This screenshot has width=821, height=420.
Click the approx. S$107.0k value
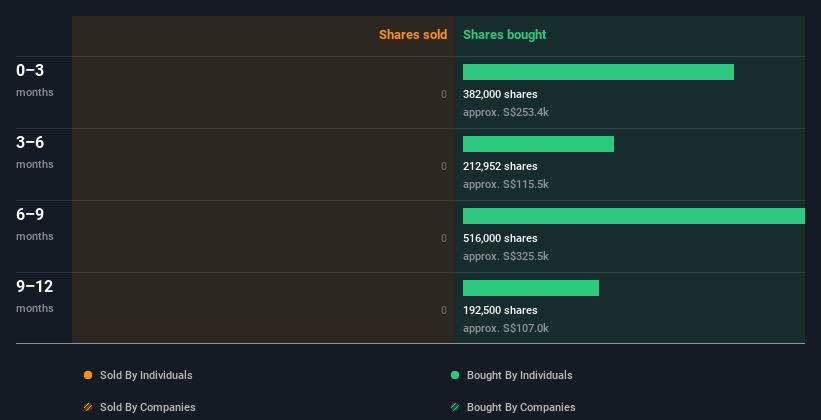(x=506, y=328)
